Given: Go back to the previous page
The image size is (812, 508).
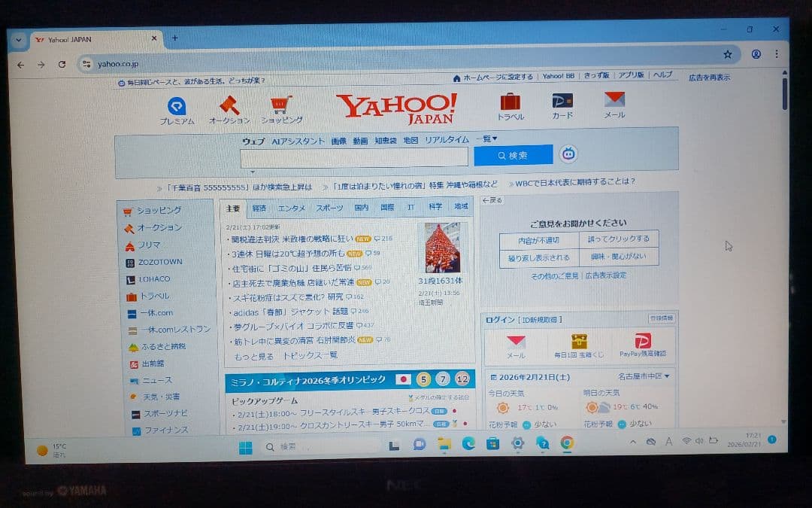Looking at the screenshot, I should [x=21, y=65].
